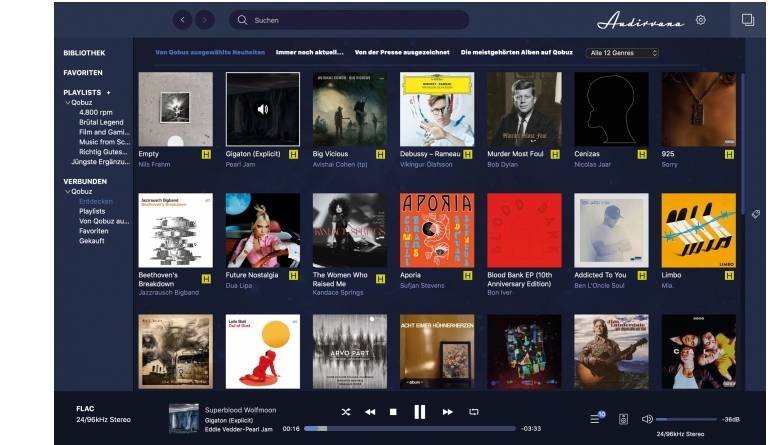Click the Hi-Res badge next to Debussy – Rameau
Viewport: 770px width, 445px height.
[468, 155]
